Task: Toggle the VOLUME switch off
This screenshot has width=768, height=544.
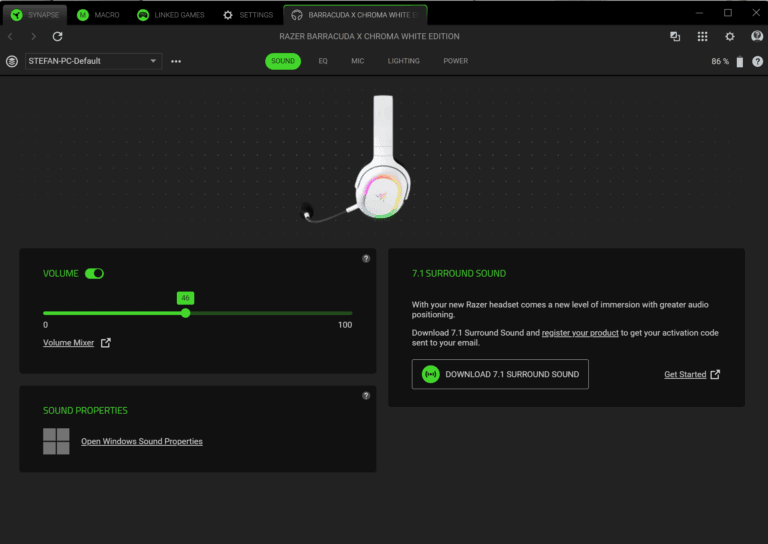Action: click(x=94, y=273)
